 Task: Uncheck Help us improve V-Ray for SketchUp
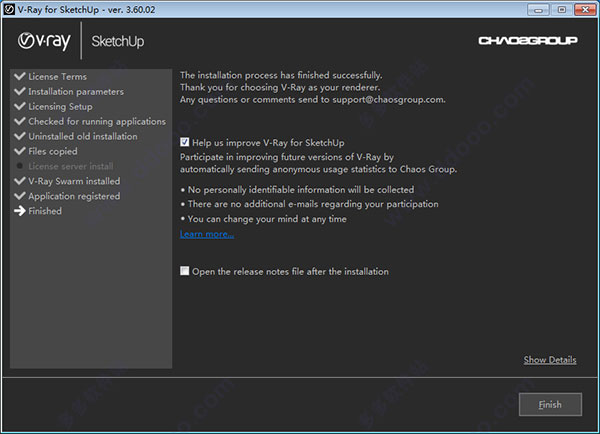(x=185, y=142)
